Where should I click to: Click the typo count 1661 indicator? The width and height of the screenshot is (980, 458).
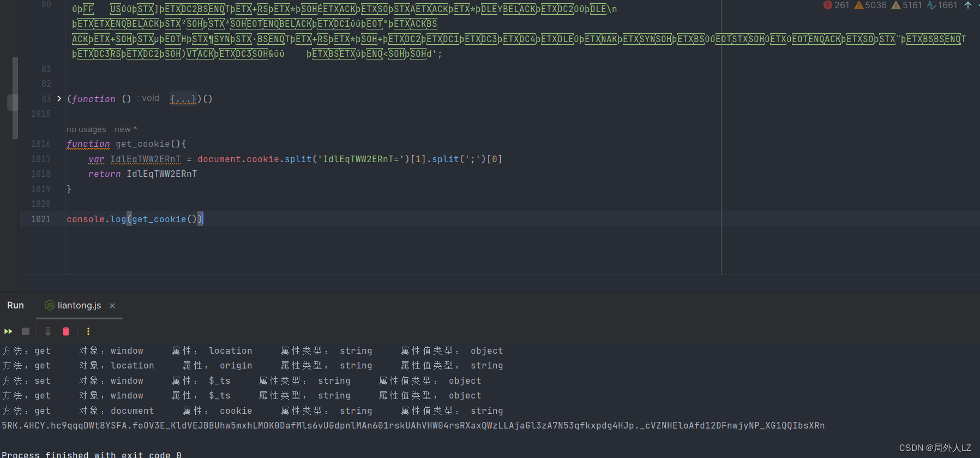point(942,5)
